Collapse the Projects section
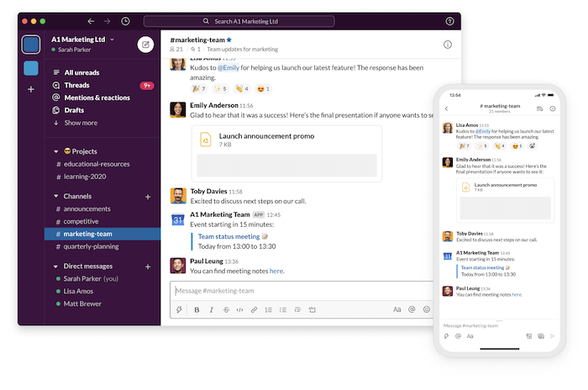 point(56,151)
